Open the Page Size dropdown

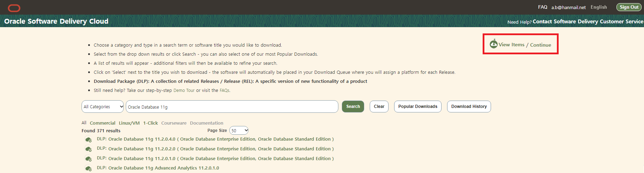[239, 131]
